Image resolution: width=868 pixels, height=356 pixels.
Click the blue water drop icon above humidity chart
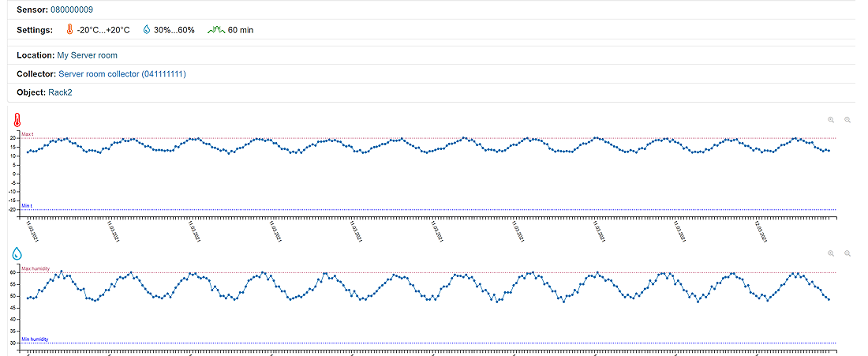coord(17,254)
